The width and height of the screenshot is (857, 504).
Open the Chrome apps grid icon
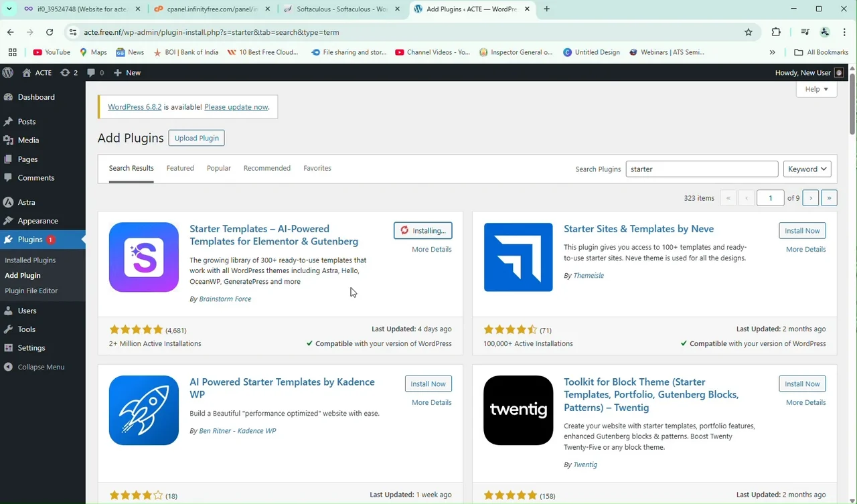click(12, 52)
